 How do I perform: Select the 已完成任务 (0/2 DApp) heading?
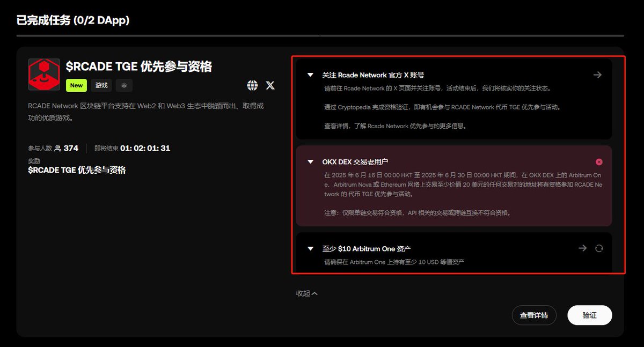(x=73, y=20)
